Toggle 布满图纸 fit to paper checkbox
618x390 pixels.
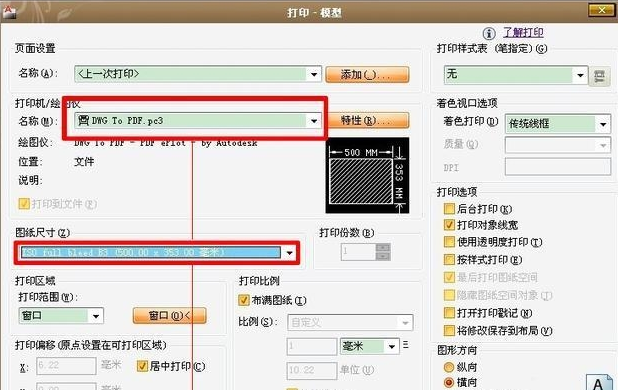[x=244, y=300]
